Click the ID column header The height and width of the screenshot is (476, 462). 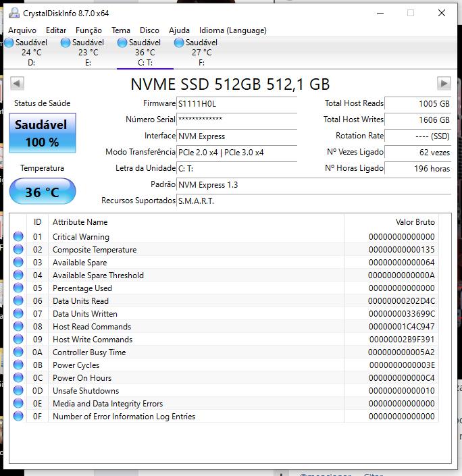pos(37,222)
